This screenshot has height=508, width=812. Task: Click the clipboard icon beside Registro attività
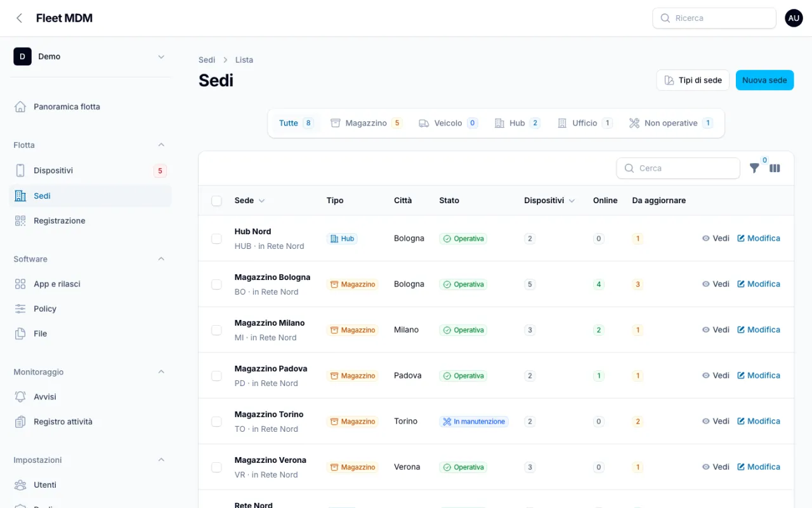click(x=20, y=422)
